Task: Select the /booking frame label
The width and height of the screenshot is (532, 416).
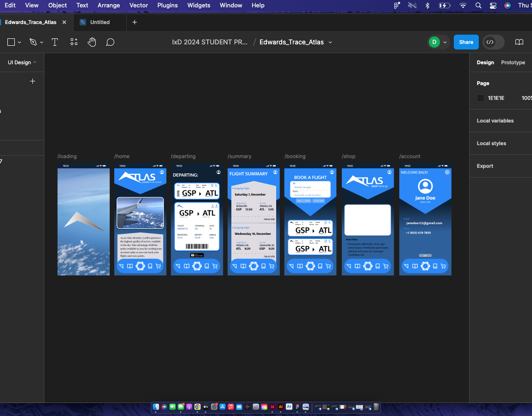Action: 295,156
